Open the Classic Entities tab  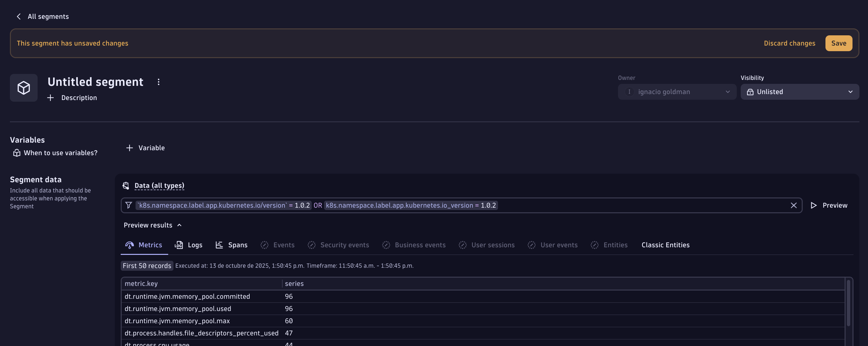[665, 245]
